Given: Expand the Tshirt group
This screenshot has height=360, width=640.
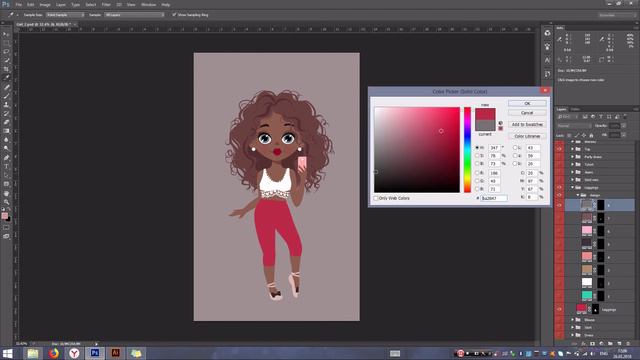Looking at the screenshot, I should tap(573, 164).
